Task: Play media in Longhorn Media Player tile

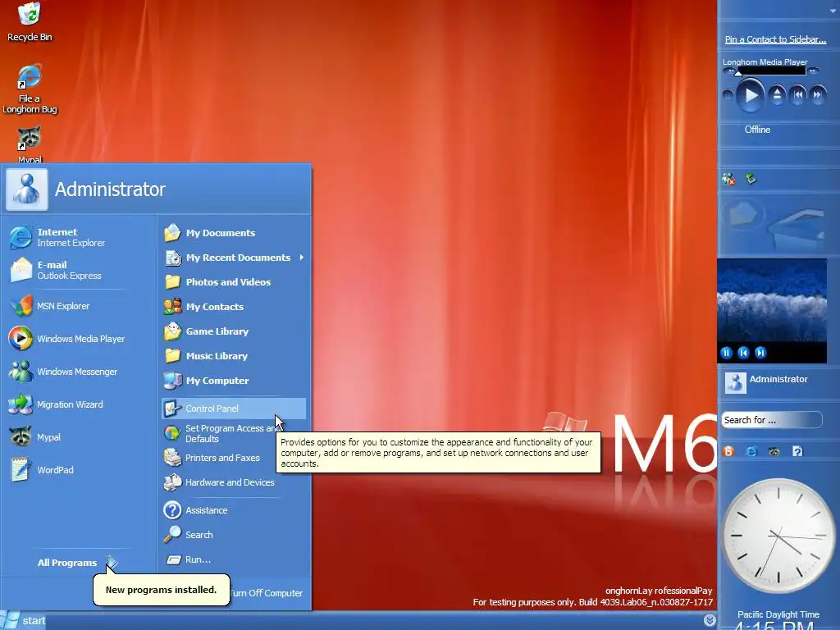Action: 751,95
